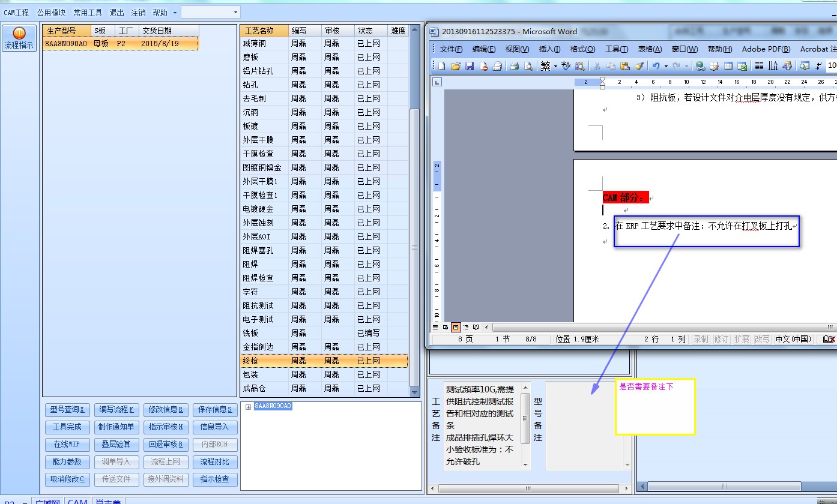Click the Copy icon in Word
This screenshot has width=837, height=504.
tap(611, 66)
